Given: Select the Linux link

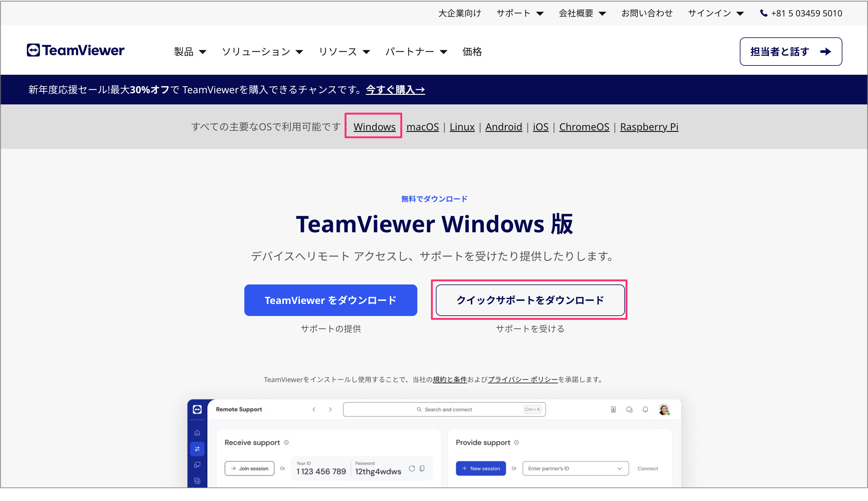Looking at the screenshot, I should tap(462, 127).
